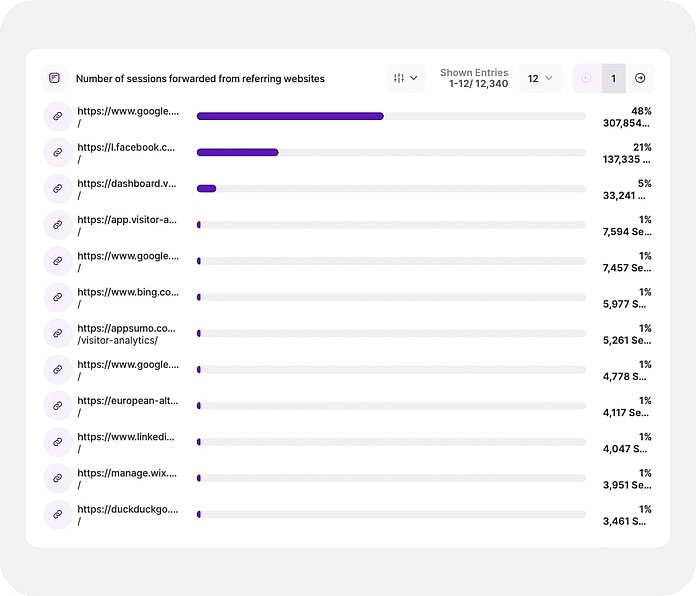Screen dimensions: 696x596
Task: Expand the shown entries dropdown set to 12
Action: 540,79
